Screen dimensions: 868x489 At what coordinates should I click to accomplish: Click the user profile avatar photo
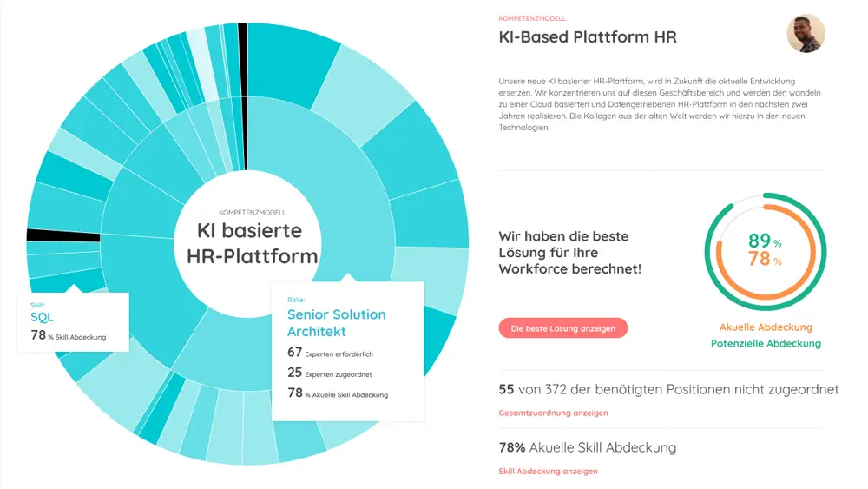click(805, 34)
